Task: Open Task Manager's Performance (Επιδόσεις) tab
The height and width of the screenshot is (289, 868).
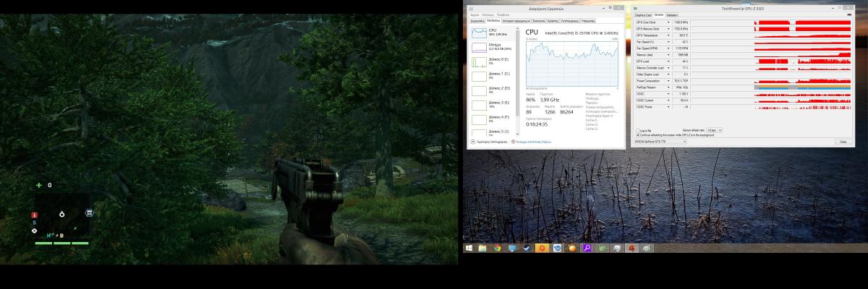Action: point(493,20)
